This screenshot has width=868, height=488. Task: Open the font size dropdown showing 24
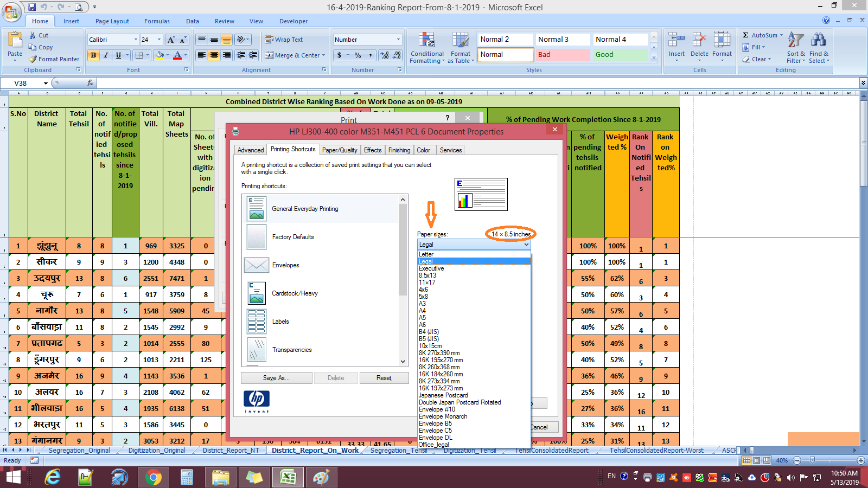click(159, 40)
